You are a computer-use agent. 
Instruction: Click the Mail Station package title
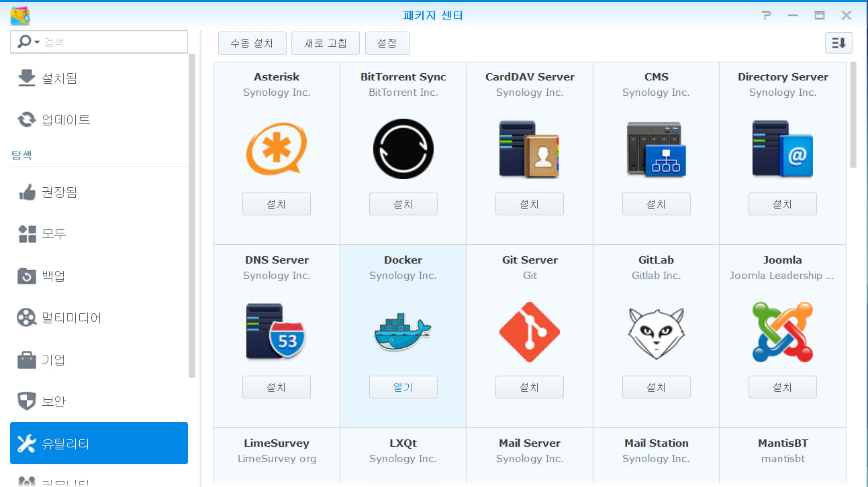click(656, 443)
